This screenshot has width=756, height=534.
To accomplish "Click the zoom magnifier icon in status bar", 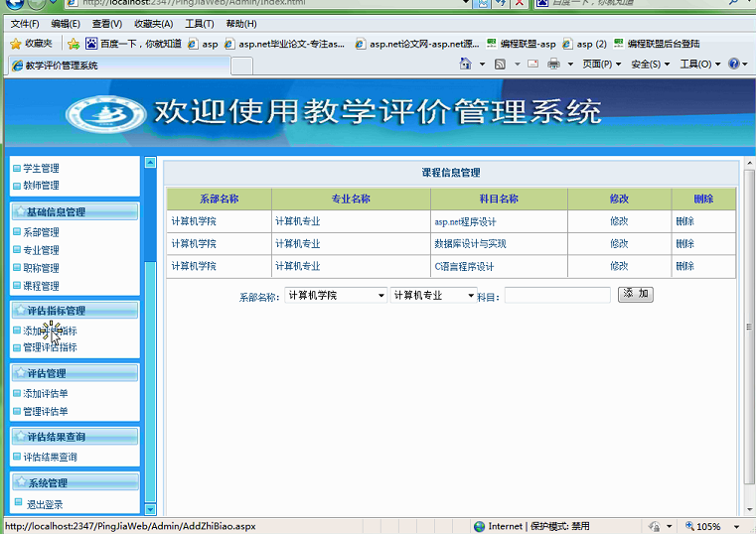I will tap(690, 526).
